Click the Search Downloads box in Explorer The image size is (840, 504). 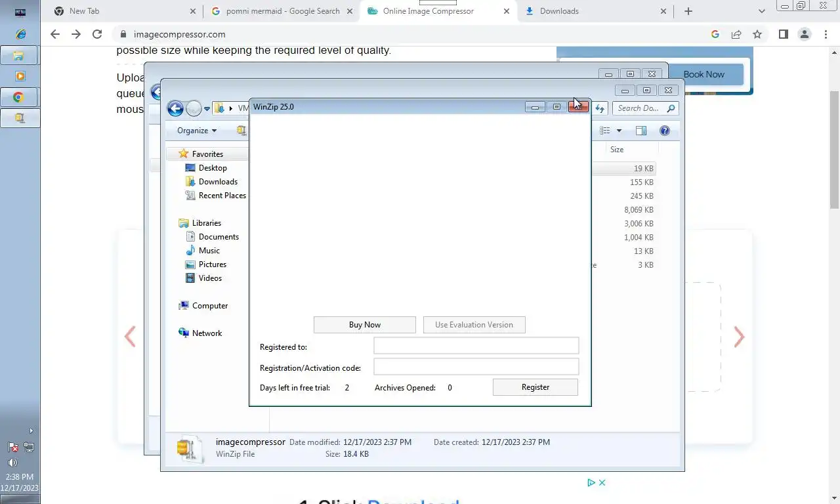pos(646,108)
